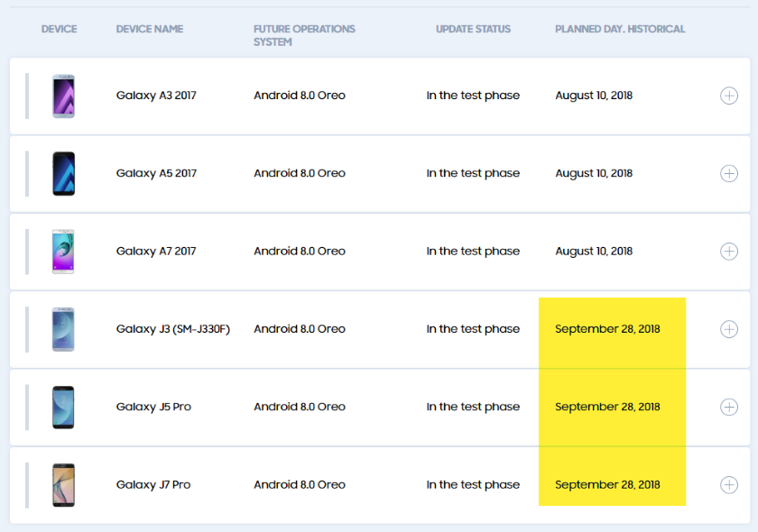Click 'September 28, 2018' date for Galaxy J7 Pro
758x532 pixels.
click(607, 484)
